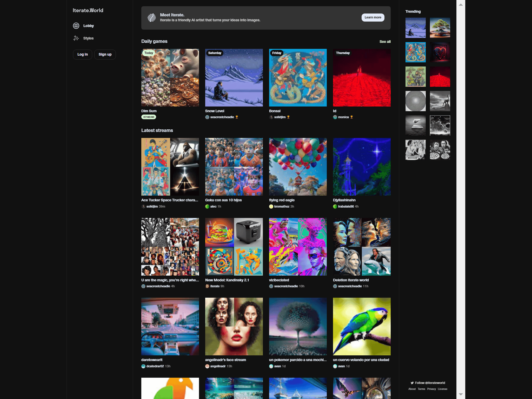532x399 pixels.
Task: Click irabalais86's avatar icon
Action: tap(335, 207)
